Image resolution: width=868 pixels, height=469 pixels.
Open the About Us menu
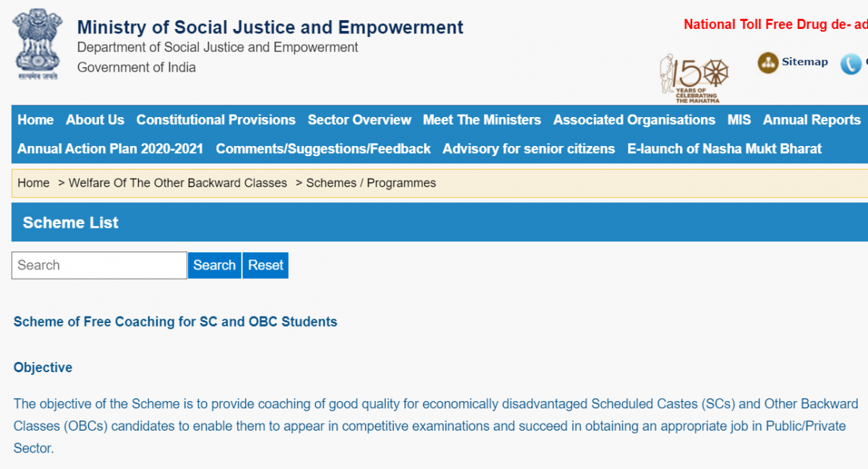pos(95,120)
